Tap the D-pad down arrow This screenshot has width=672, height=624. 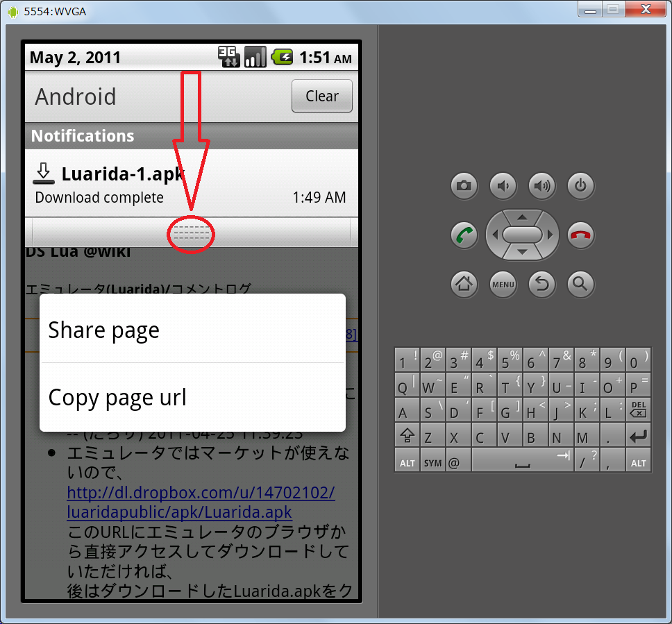click(522, 252)
